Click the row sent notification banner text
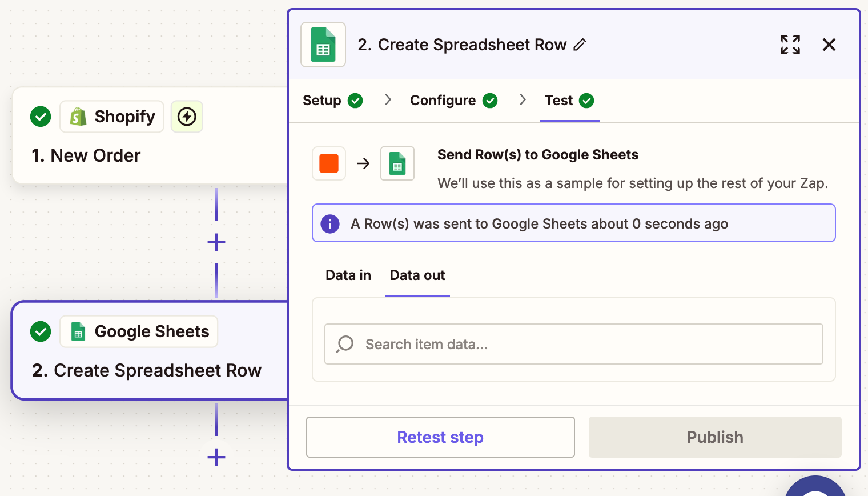This screenshot has height=496, width=868. pos(539,223)
